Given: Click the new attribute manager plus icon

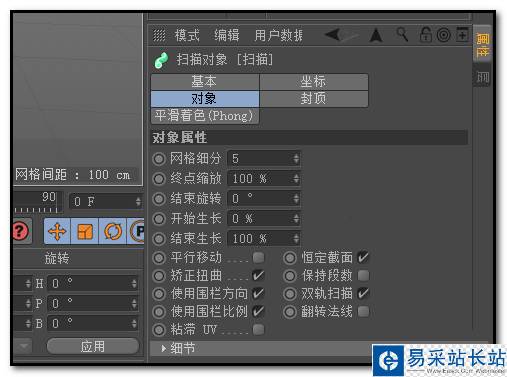Looking at the screenshot, I should [x=462, y=35].
